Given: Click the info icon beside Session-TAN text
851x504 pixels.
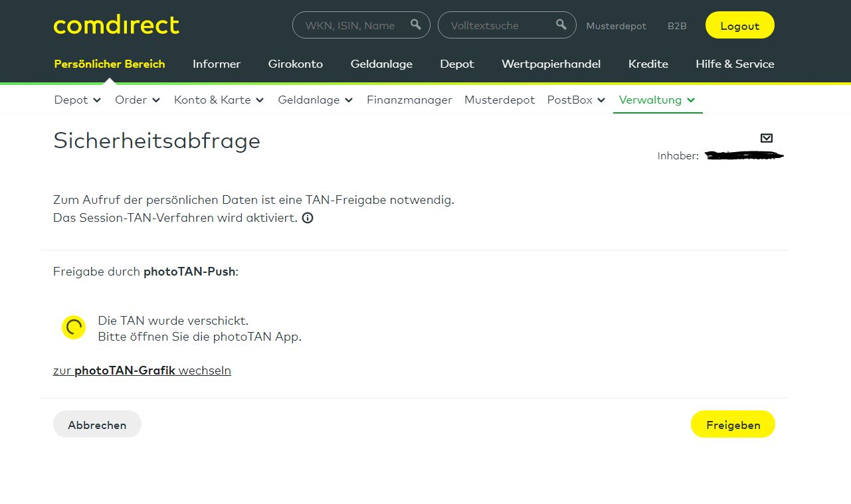Looking at the screenshot, I should pos(308,218).
